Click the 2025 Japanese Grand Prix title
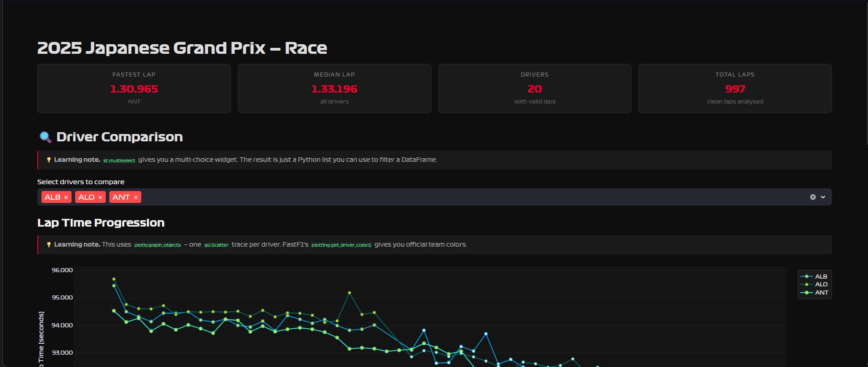The image size is (868, 367). point(182,48)
